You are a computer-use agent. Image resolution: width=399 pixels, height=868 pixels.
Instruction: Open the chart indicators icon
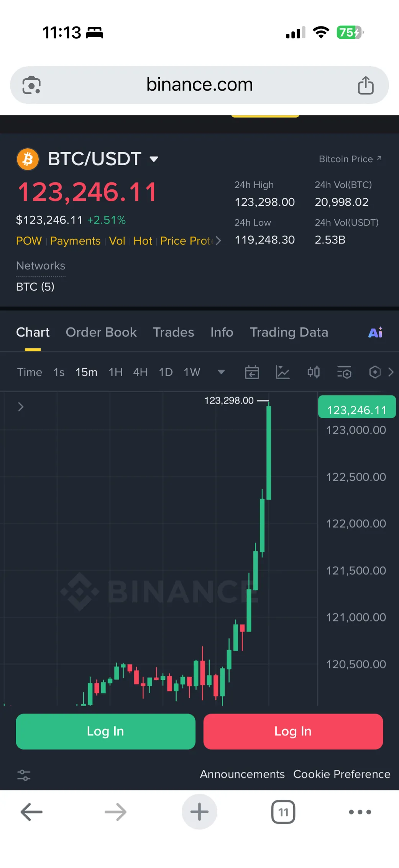pyautogui.click(x=282, y=372)
